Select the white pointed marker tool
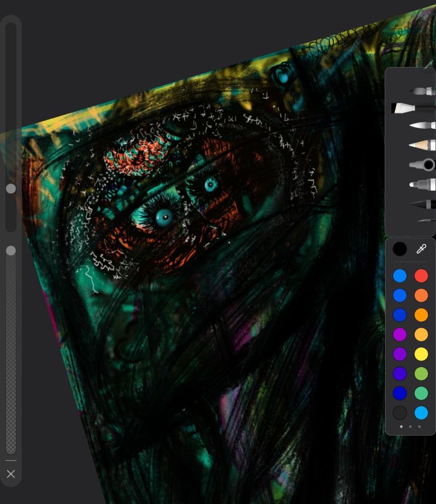The height and width of the screenshot is (504, 436). pos(422,126)
